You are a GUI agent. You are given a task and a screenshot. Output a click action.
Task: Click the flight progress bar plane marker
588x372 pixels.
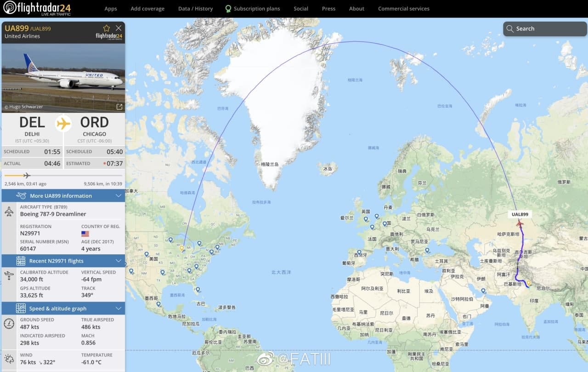click(x=27, y=175)
